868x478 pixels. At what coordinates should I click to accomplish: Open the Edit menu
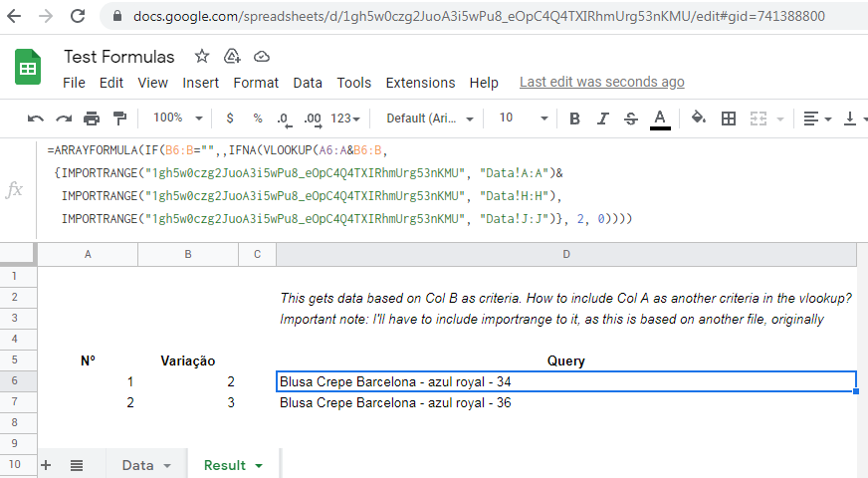(x=111, y=83)
